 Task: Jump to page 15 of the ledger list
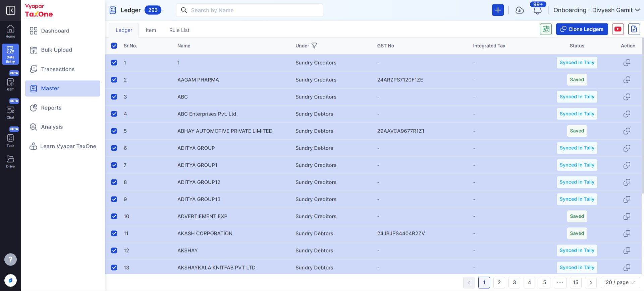tap(576, 282)
